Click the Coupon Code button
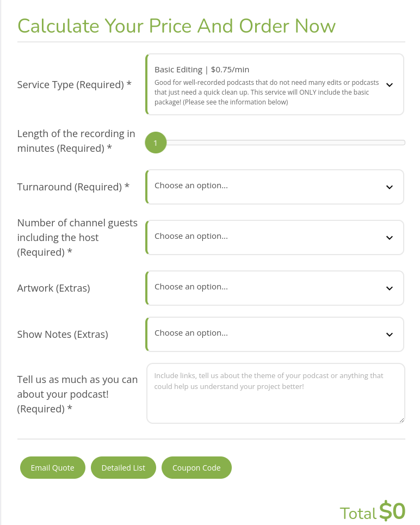The image size is (420, 525). 196,468
